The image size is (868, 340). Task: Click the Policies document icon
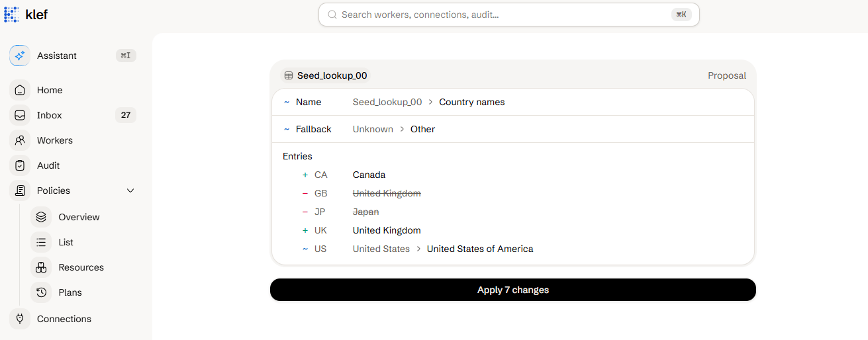(20, 191)
